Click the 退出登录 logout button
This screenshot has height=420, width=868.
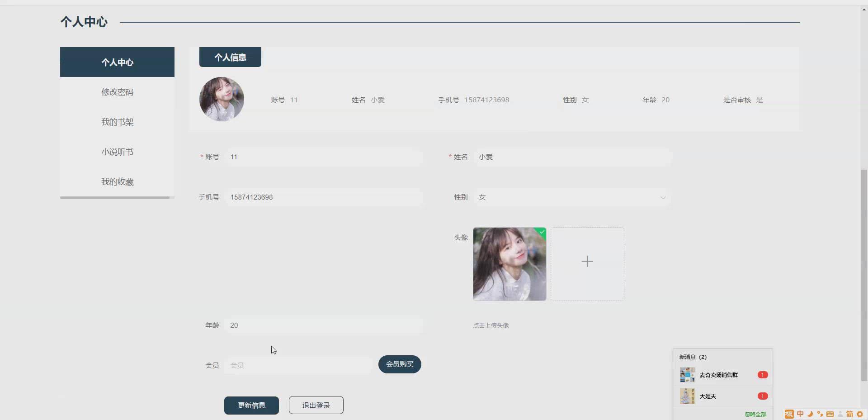tap(316, 405)
